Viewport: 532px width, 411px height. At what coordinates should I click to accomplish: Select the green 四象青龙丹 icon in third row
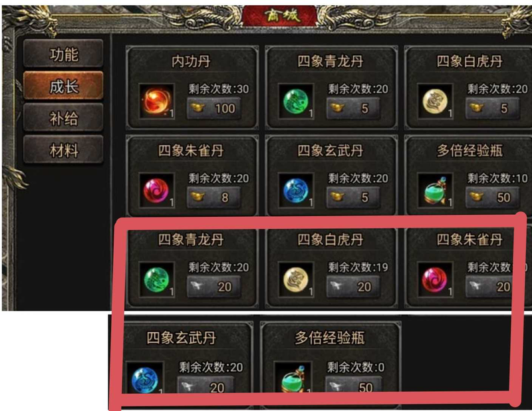(157, 279)
